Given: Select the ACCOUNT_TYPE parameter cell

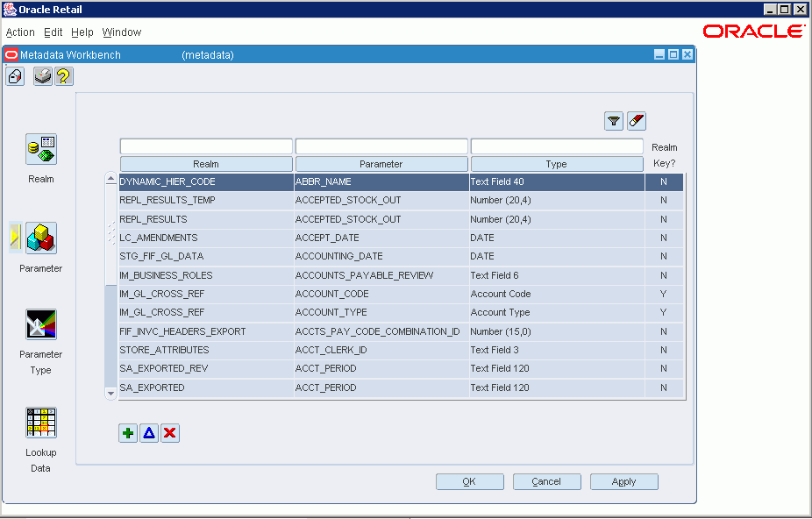Looking at the screenshot, I should 381,313.
